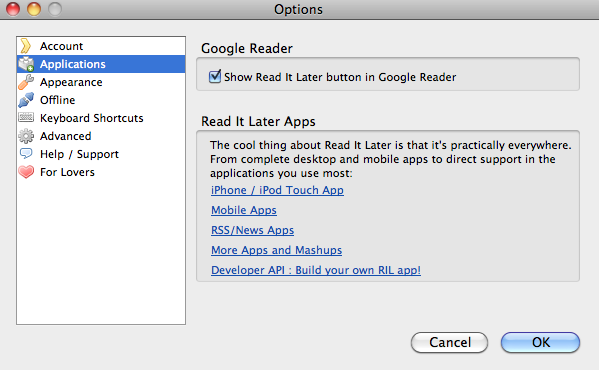Click the red heart For Lovers icon
Image resolution: width=599 pixels, height=370 pixels.
click(26, 172)
